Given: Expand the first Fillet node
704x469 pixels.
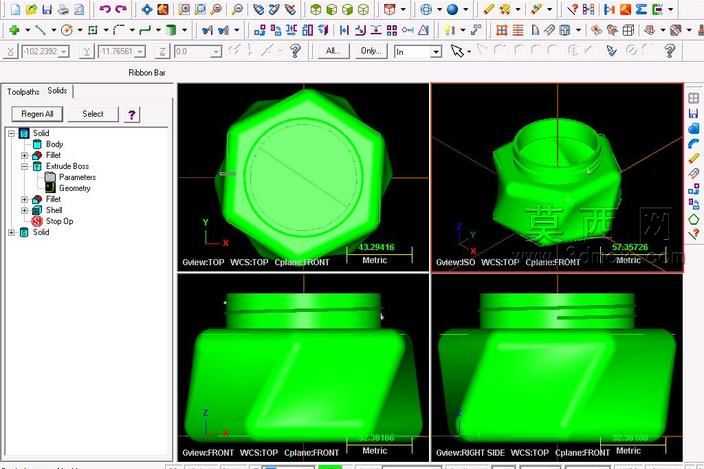Looking at the screenshot, I should [x=25, y=155].
